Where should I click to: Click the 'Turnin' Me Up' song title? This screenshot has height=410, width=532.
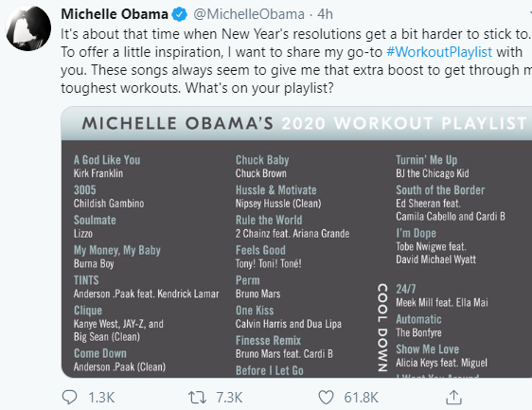427,160
